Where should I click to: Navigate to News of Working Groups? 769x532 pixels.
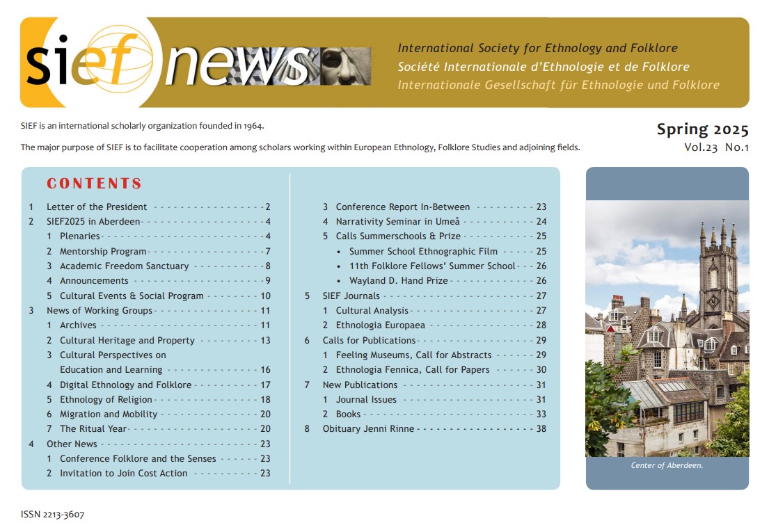[x=99, y=310]
